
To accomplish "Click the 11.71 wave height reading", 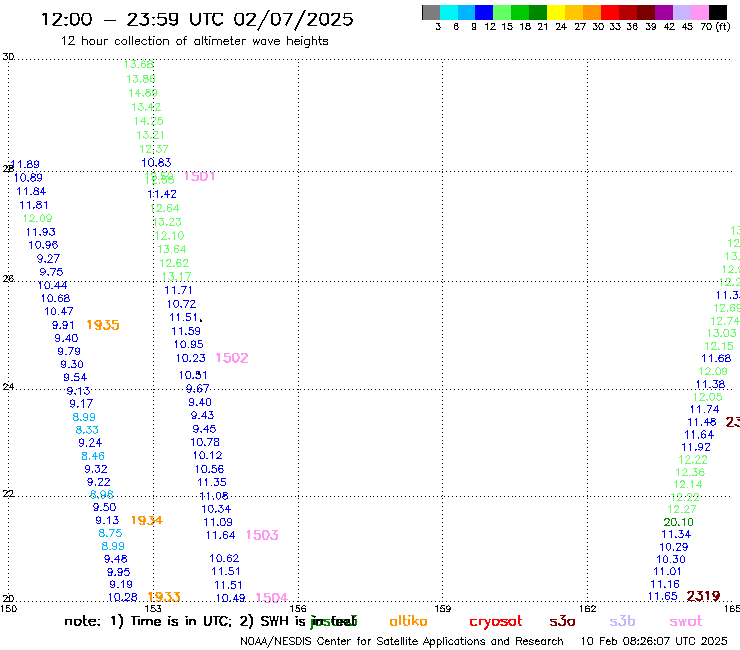I will click(178, 290).
